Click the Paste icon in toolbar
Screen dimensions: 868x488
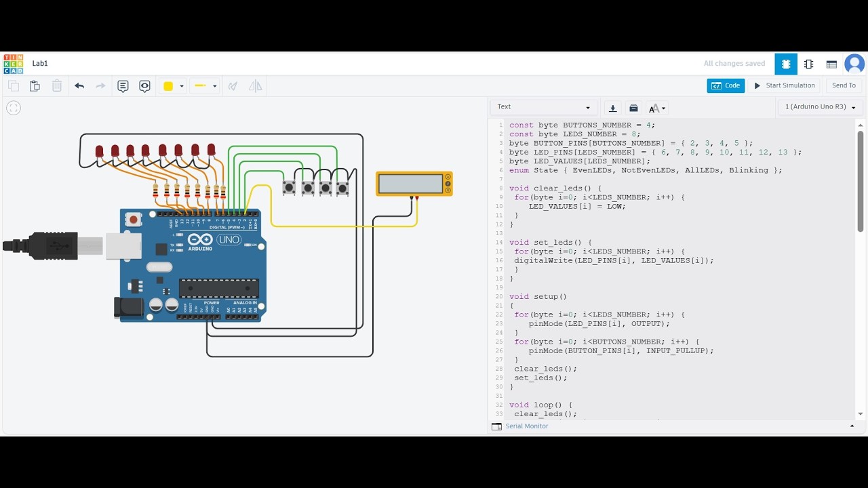click(x=35, y=86)
